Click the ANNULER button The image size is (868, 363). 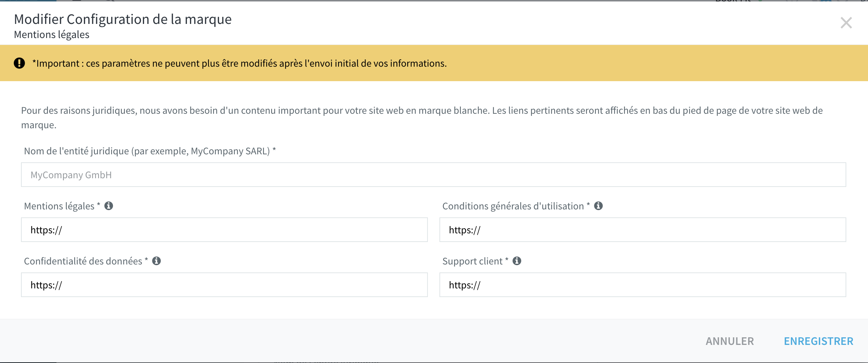click(x=730, y=341)
